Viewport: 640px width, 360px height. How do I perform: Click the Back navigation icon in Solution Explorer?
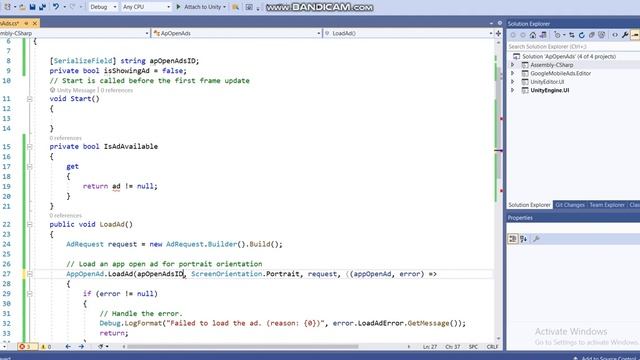(x=513, y=35)
